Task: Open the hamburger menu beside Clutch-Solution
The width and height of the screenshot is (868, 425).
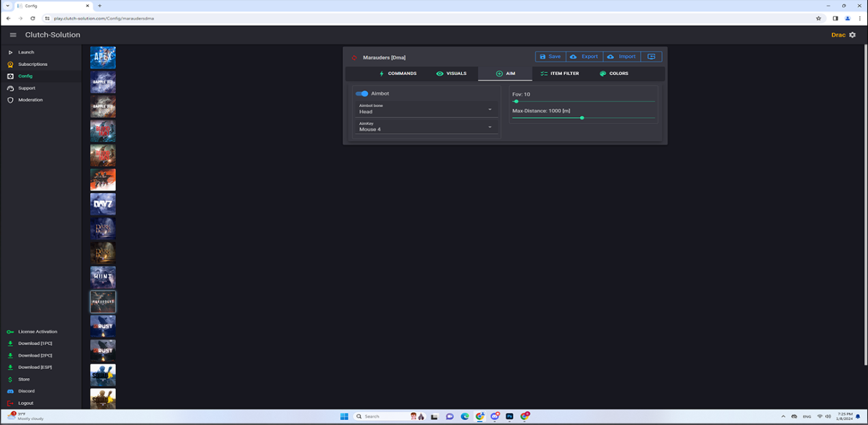Action: 13,35
